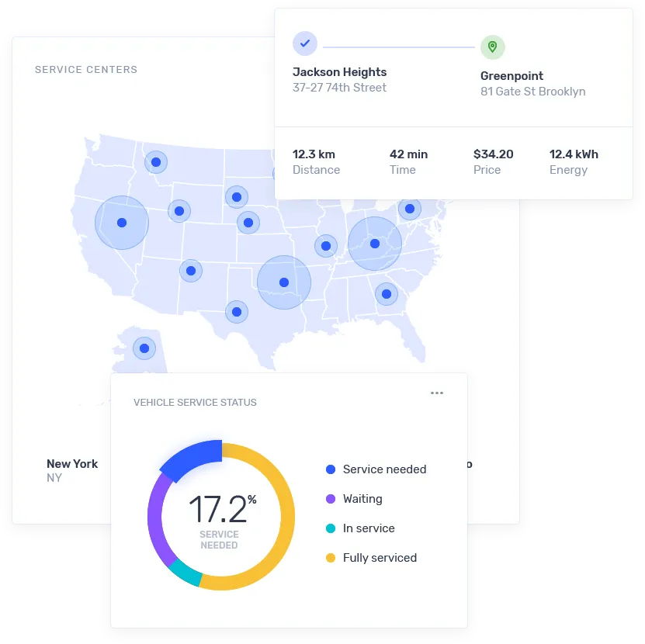Click the service center marker in Missouri

[326, 246]
